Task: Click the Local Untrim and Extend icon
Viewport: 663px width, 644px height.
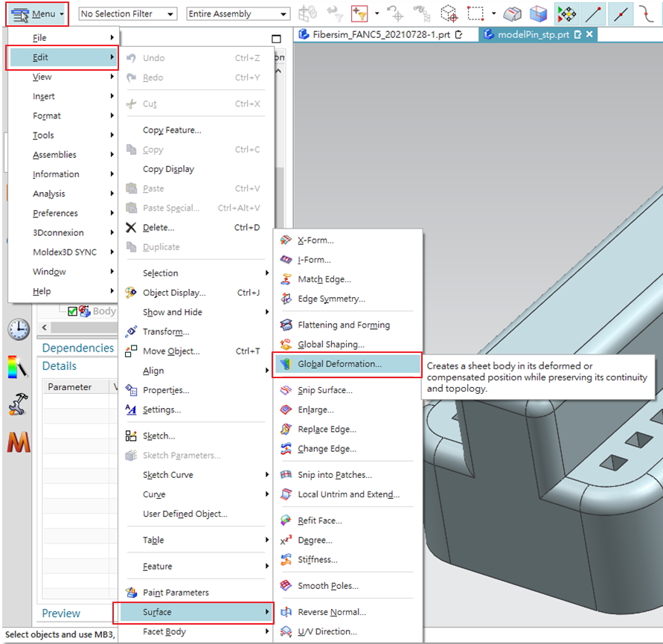Action: pos(286,494)
